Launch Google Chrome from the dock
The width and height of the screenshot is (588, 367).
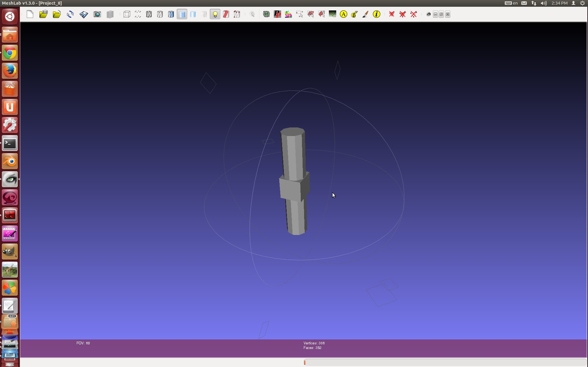10,53
